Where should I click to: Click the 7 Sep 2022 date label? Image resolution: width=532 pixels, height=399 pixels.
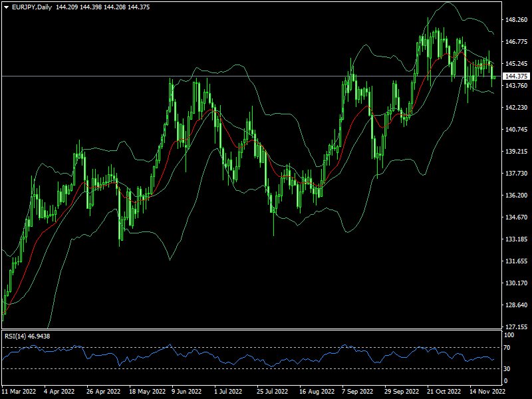point(357,392)
